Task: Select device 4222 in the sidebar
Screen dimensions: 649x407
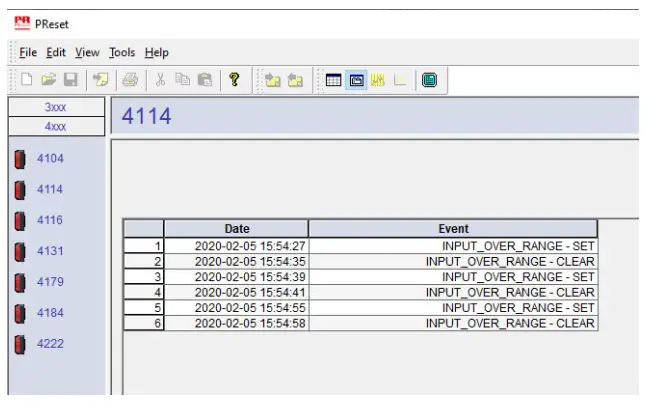Action: [x=50, y=344]
